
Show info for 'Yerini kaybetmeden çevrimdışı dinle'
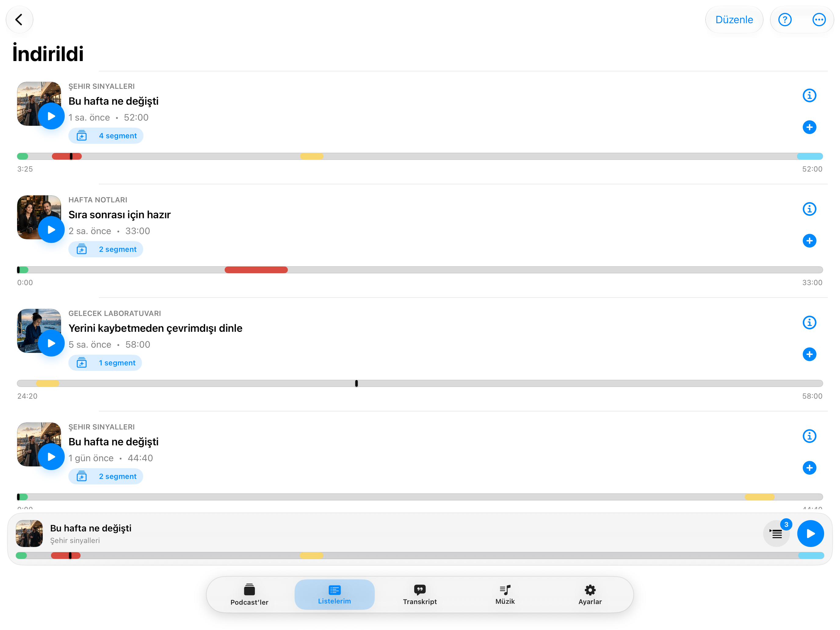point(809,323)
